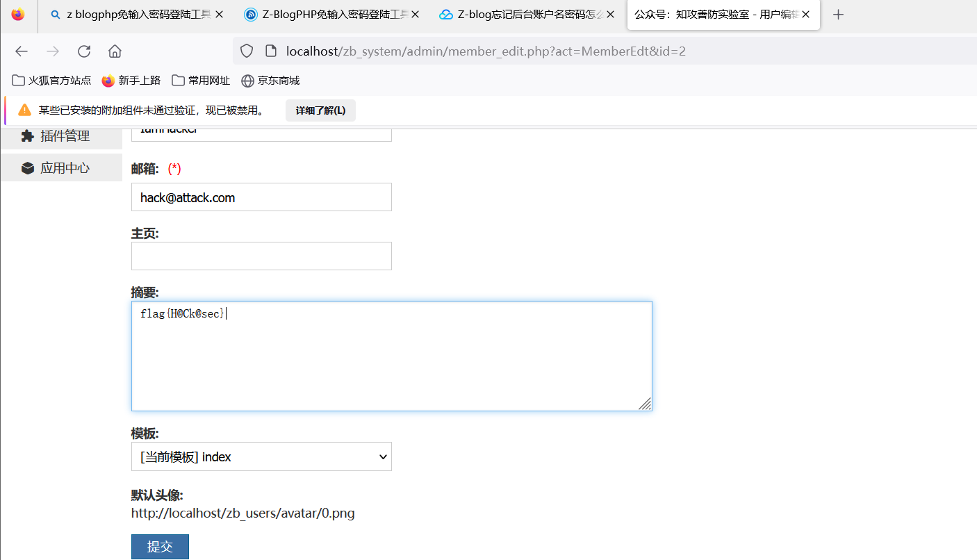977x560 pixels.
Task: Show site information page icon
Action: [x=272, y=51]
